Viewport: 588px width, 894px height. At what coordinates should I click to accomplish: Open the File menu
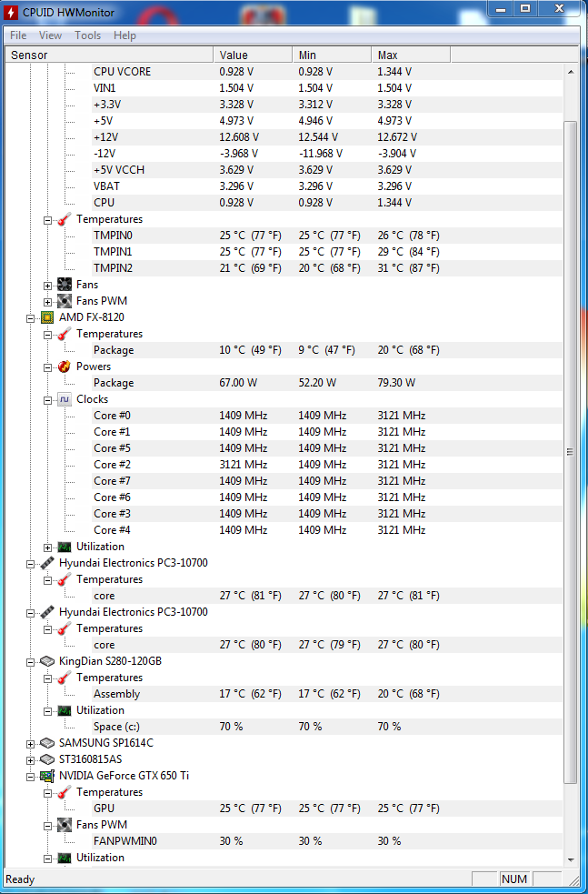pyautogui.click(x=18, y=35)
